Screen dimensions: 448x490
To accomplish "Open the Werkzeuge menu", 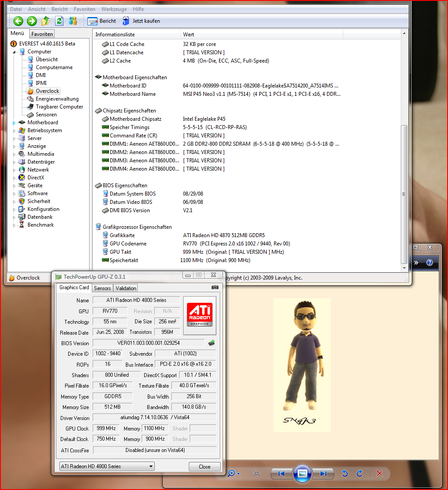I will click(x=114, y=9).
